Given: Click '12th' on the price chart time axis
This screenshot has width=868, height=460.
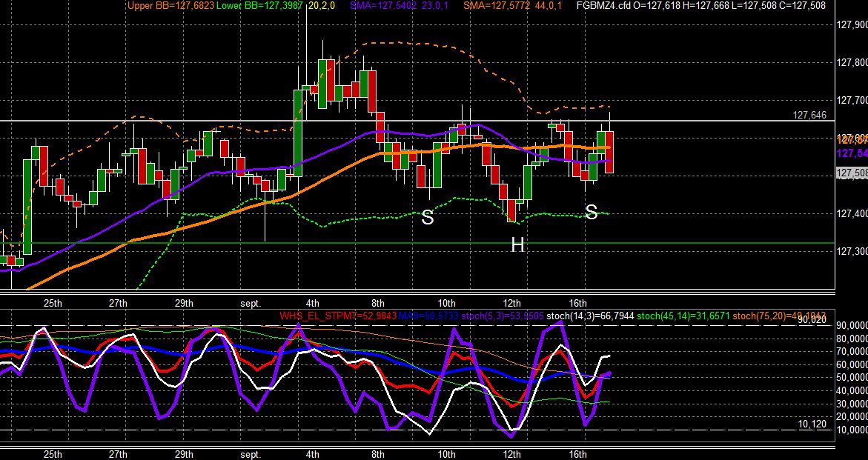Looking at the screenshot, I should coord(511,303).
